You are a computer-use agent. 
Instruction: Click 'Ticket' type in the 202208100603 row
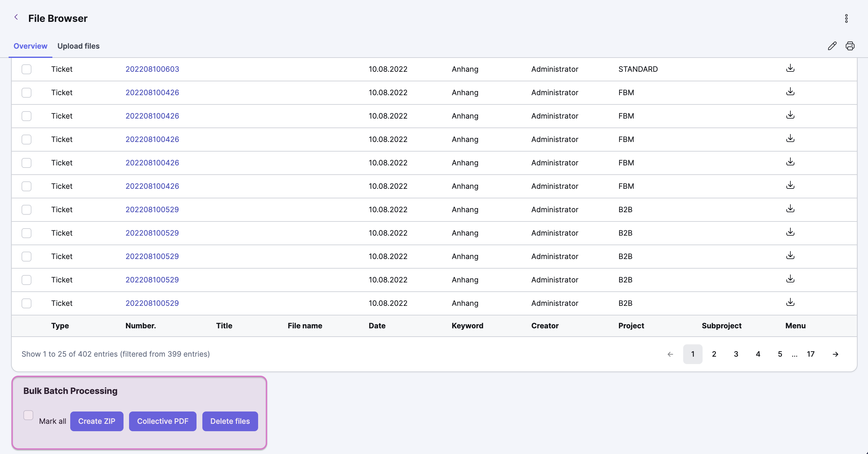point(62,69)
